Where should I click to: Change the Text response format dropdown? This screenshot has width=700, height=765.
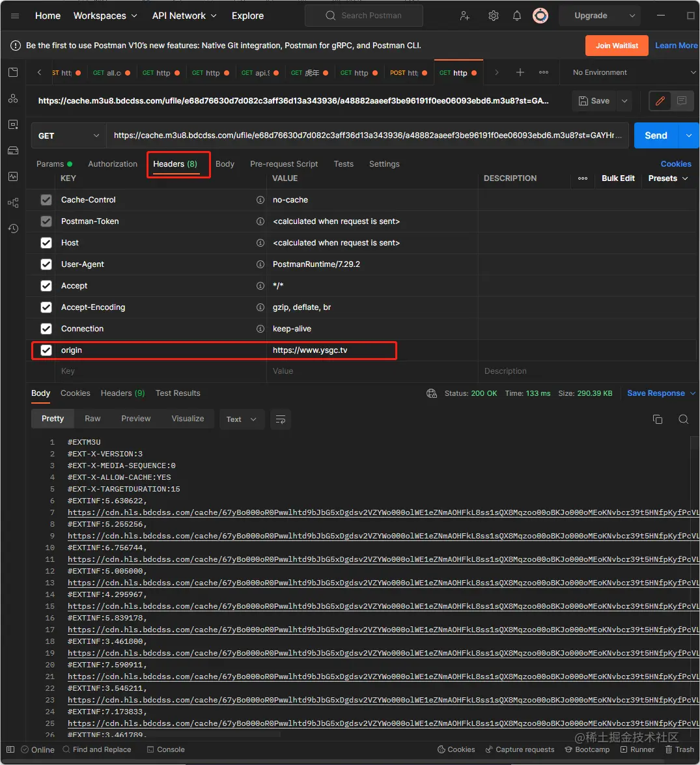tap(241, 419)
